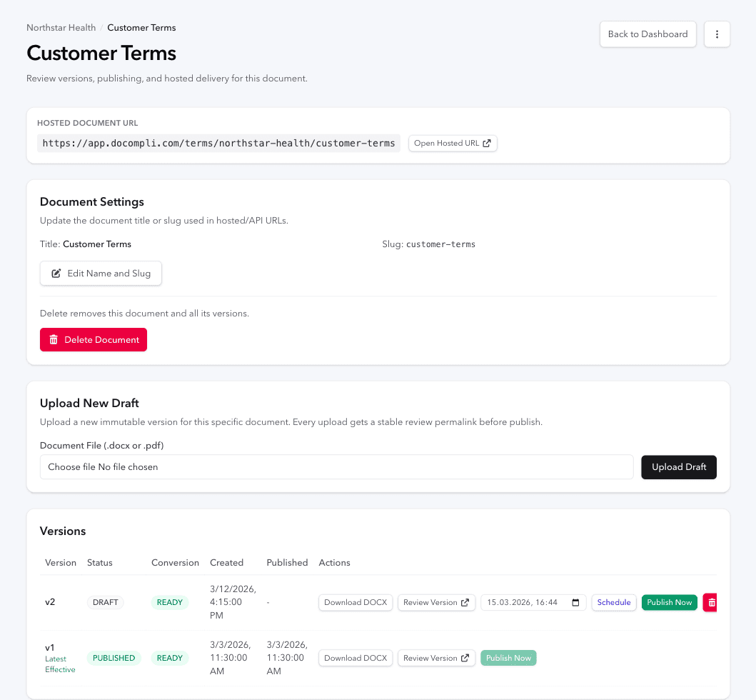Download DOCX for version v2
756x700 pixels.
(x=355, y=603)
